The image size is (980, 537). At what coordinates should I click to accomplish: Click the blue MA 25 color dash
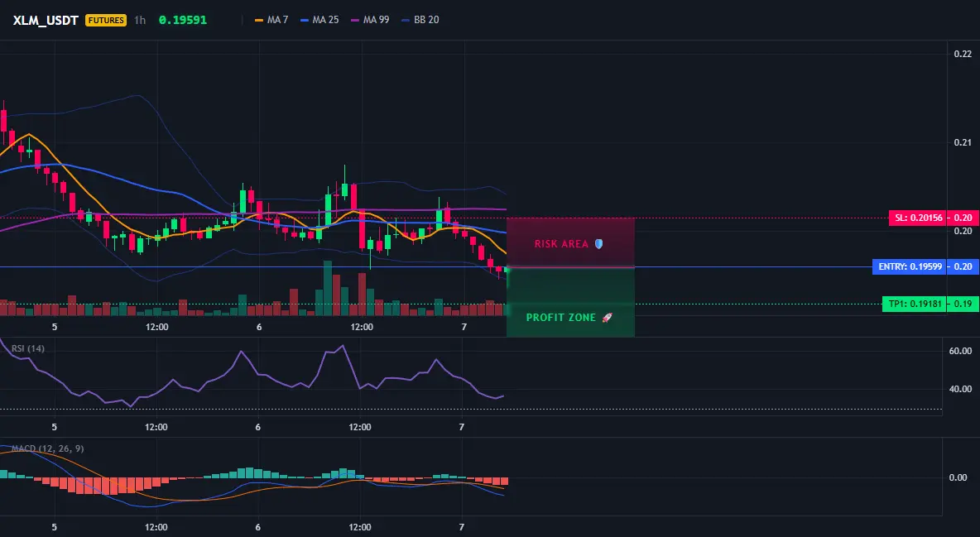click(305, 20)
